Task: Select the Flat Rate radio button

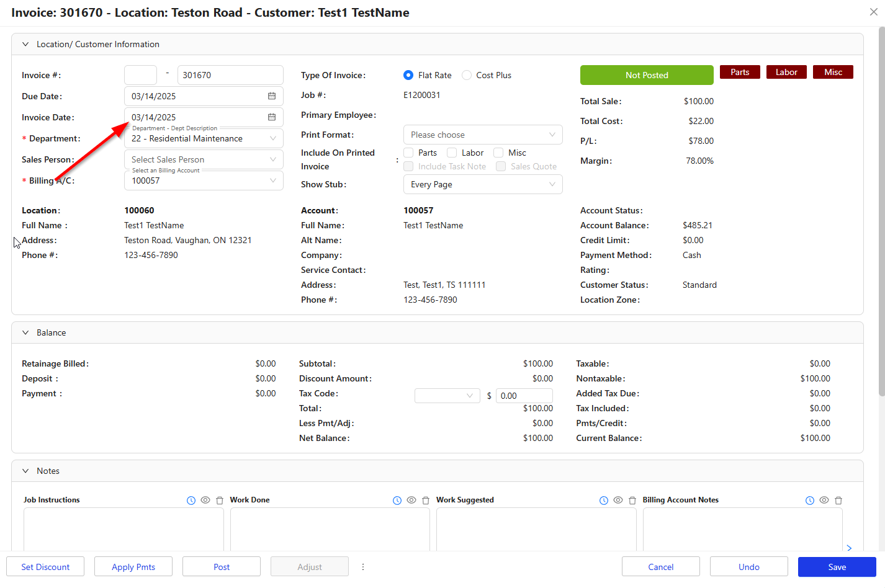Action: click(408, 75)
